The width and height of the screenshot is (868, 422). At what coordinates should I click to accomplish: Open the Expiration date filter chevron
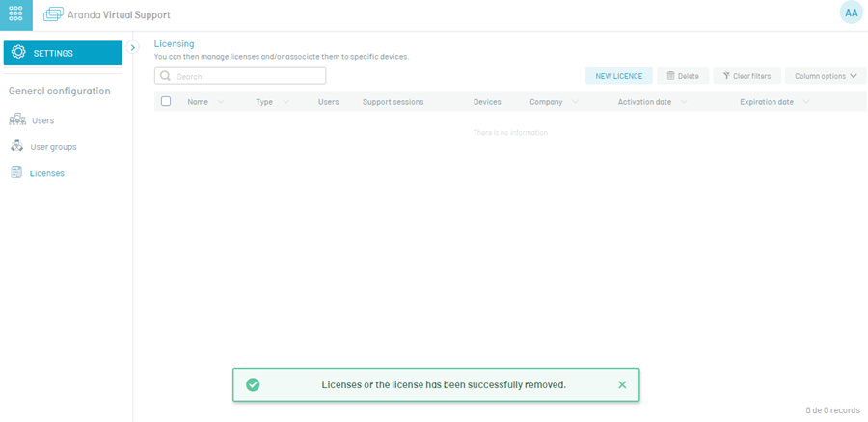(806, 102)
